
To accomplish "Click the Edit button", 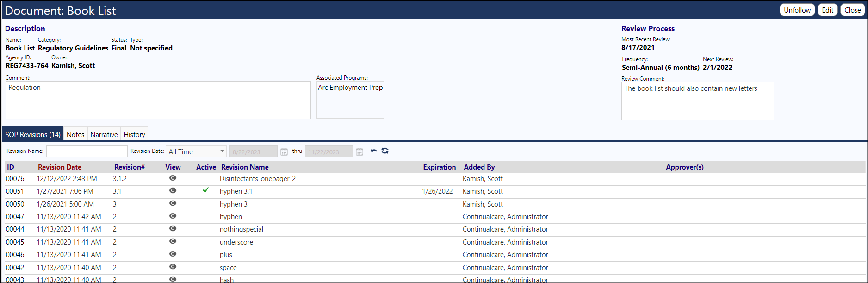I will coord(828,10).
